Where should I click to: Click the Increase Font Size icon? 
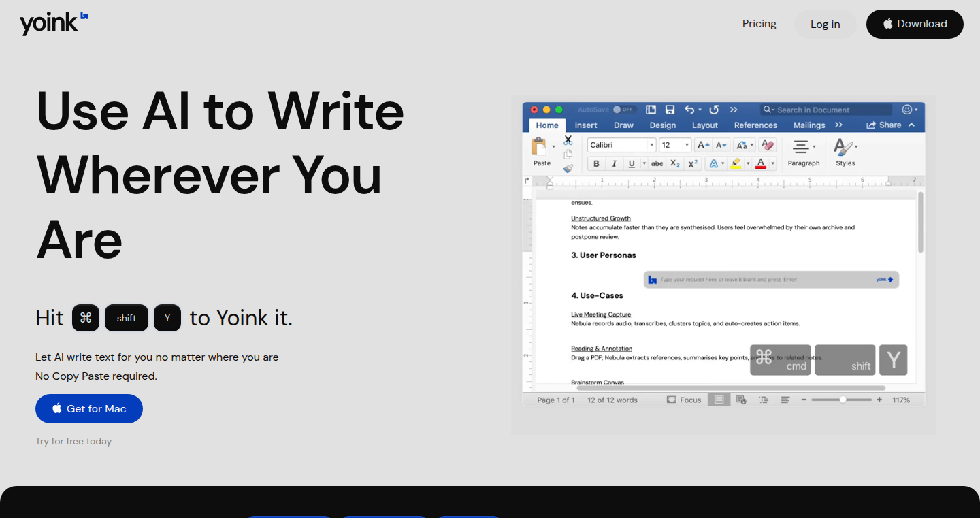[703, 145]
